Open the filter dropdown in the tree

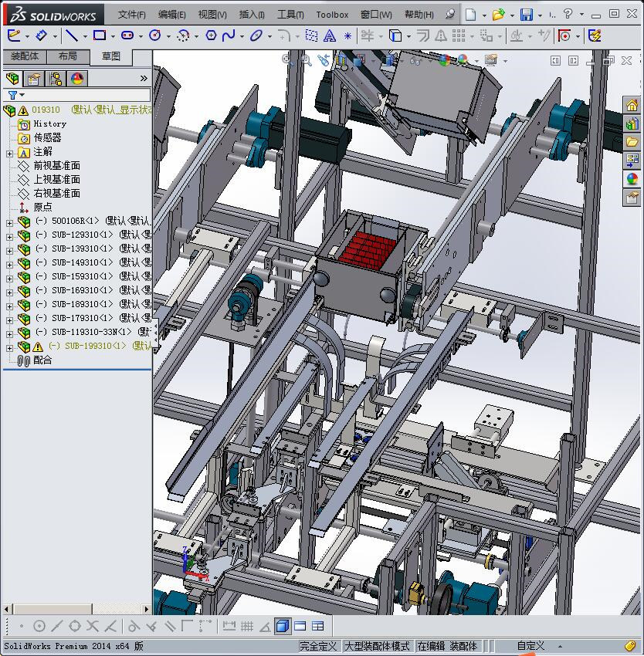[22, 95]
